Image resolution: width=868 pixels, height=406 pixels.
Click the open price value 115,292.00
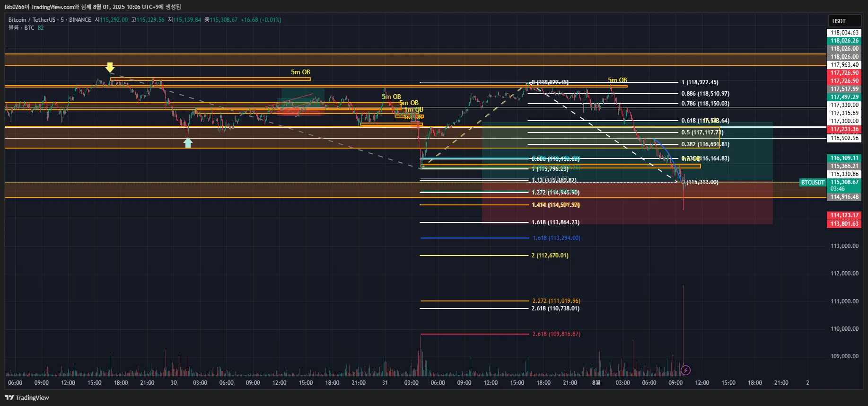pyautogui.click(x=114, y=20)
